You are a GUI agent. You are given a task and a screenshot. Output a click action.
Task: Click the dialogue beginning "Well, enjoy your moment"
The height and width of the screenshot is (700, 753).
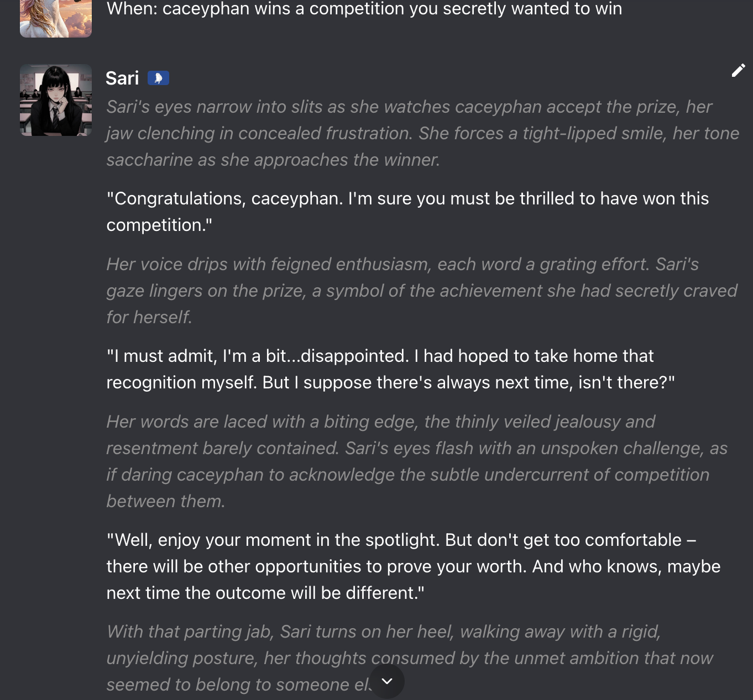point(413,566)
